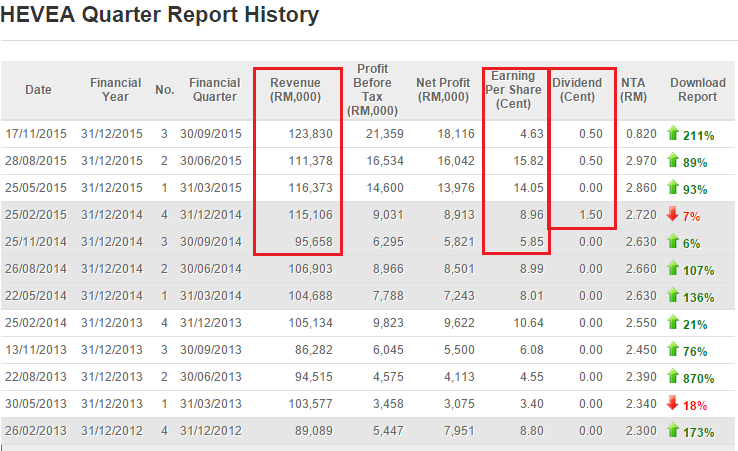Select the date 17/11/2015
This screenshot has height=451, width=738.
coord(36,134)
